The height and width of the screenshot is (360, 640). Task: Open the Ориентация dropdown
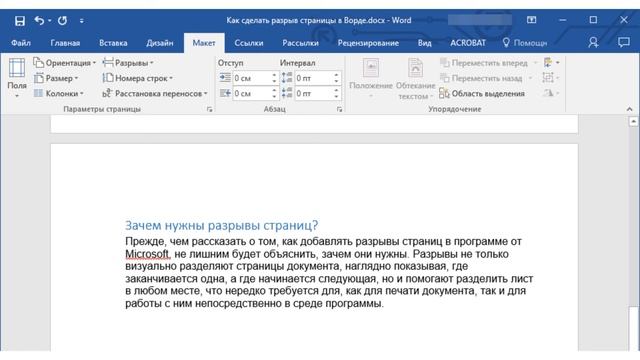click(x=64, y=63)
